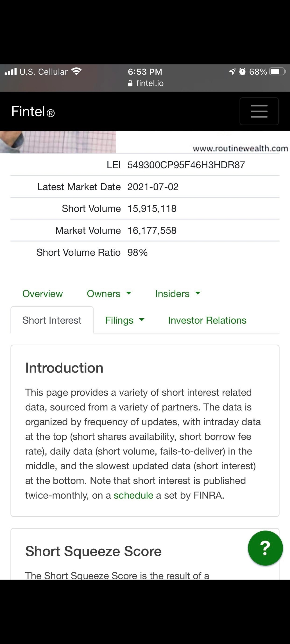The height and width of the screenshot is (644, 290).
Task: Expand the Owners dropdown
Action: (109, 294)
